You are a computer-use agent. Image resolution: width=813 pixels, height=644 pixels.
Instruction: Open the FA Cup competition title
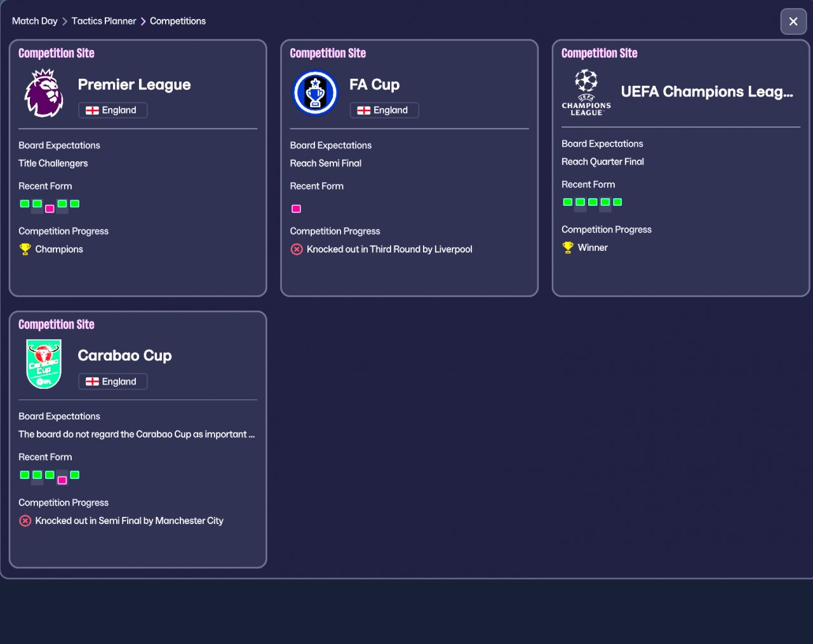pos(374,84)
